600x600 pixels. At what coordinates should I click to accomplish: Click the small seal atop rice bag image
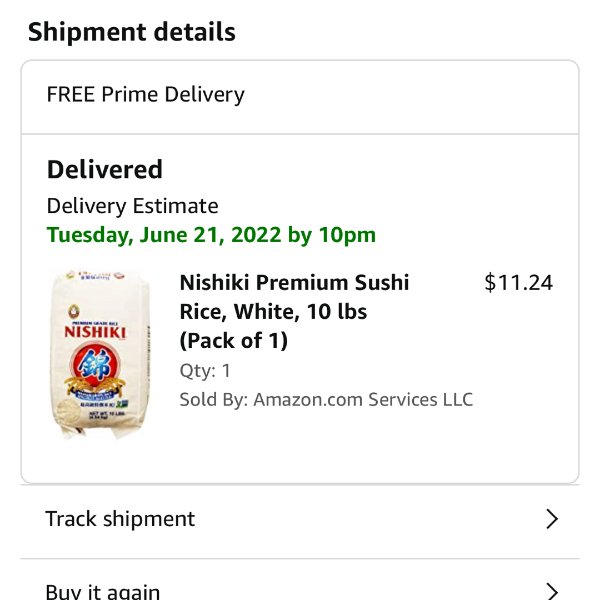74,311
